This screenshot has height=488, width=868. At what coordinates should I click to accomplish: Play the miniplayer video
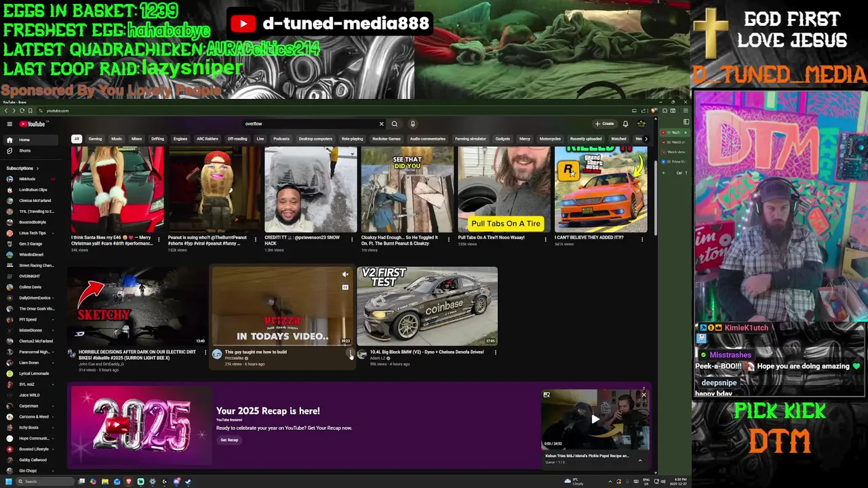point(595,419)
